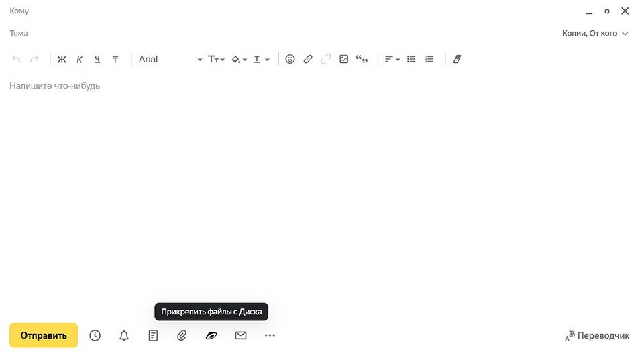Image resolution: width=644 pixels, height=356 pixels.
Task: Attach files from Yandex Disk icon
Action: (211, 335)
